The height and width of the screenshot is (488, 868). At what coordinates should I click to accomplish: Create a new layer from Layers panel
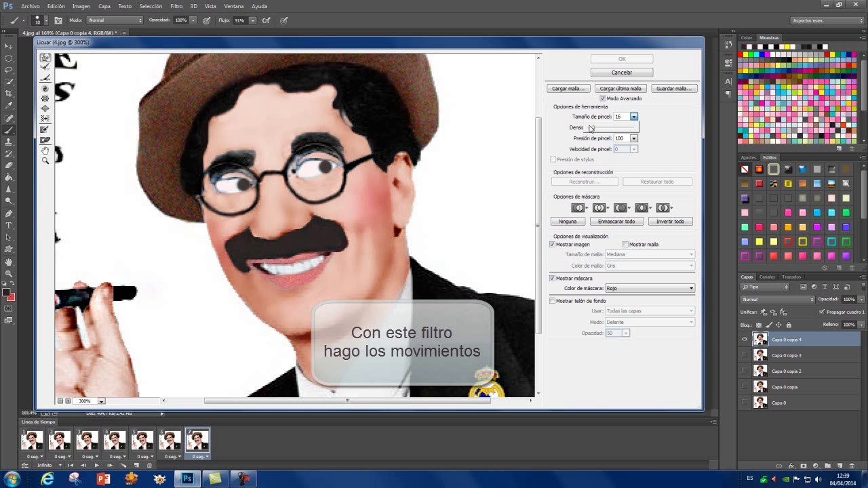[840, 466]
